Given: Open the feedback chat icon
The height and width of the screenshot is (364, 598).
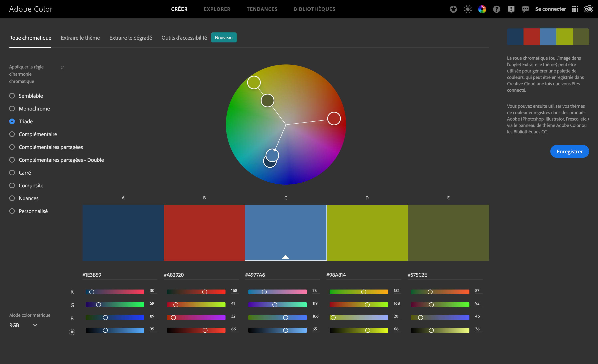Looking at the screenshot, I should point(526,9).
